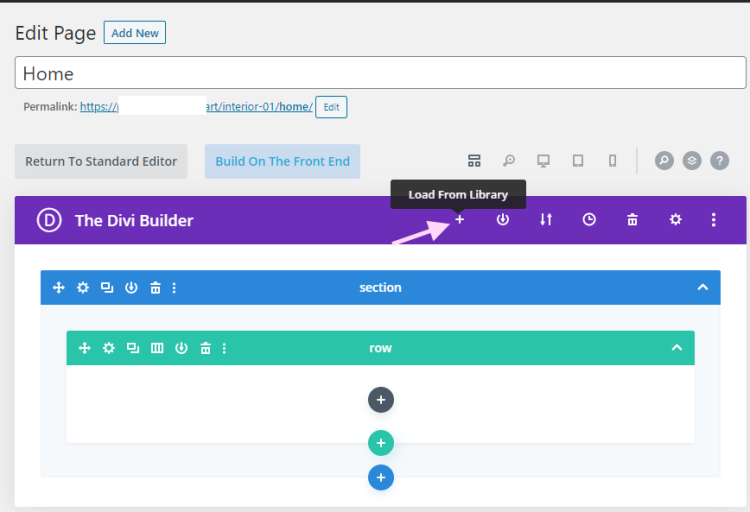Click section move handle icon
The width and height of the screenshot is (750, 512).
point(58,288)
